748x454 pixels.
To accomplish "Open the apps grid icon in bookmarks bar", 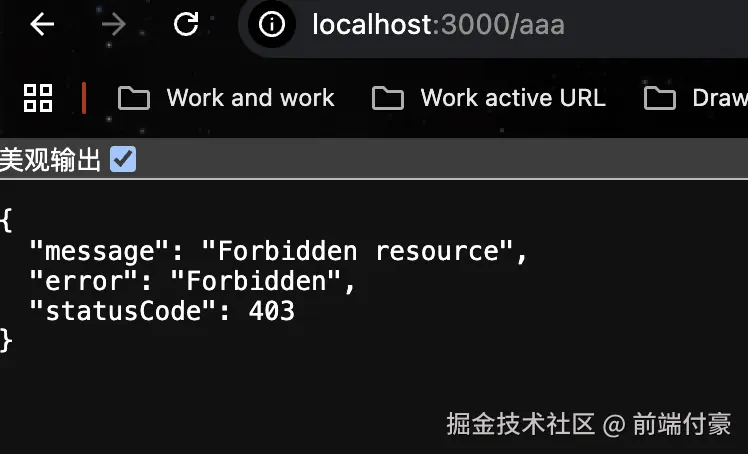I will (x=38, y=97).
